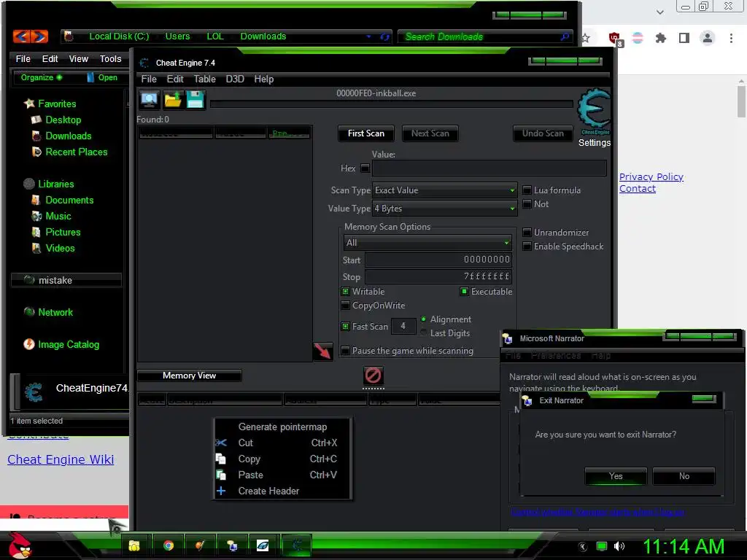Click the Chrome bookmark star icon

[x=586, y=38]
